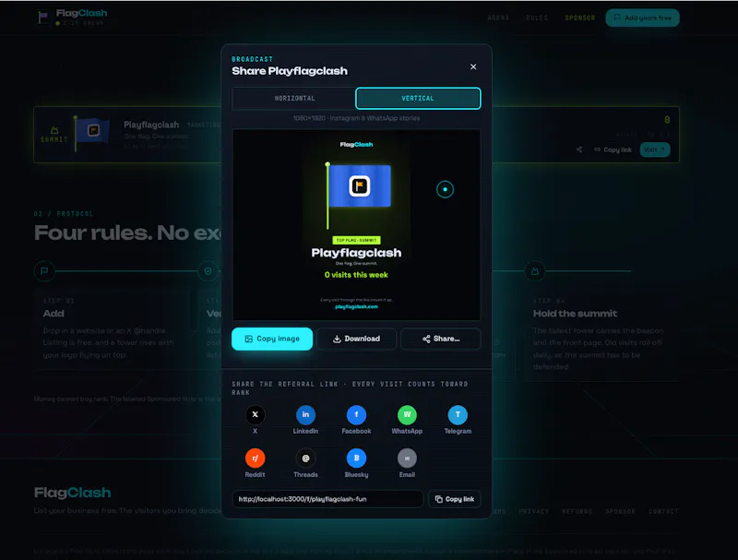The width and height of the screenshot is (738, 560).
Task: Copy the referral link in the dialog
Action: point(455,499)
